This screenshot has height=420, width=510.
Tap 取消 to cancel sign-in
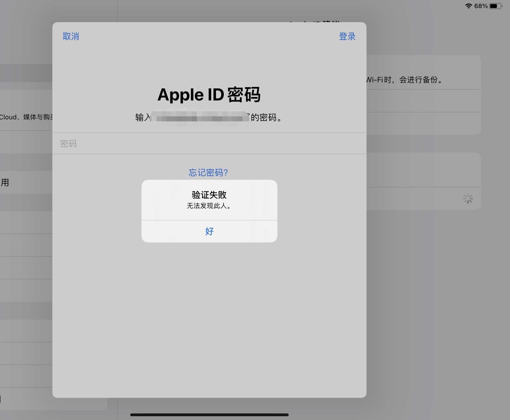click(x=71, y=37)
